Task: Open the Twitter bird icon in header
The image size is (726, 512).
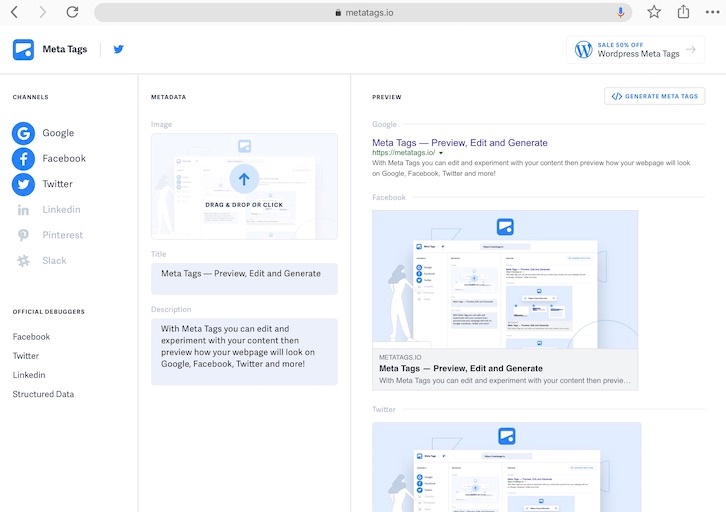Action: [119, 49]
